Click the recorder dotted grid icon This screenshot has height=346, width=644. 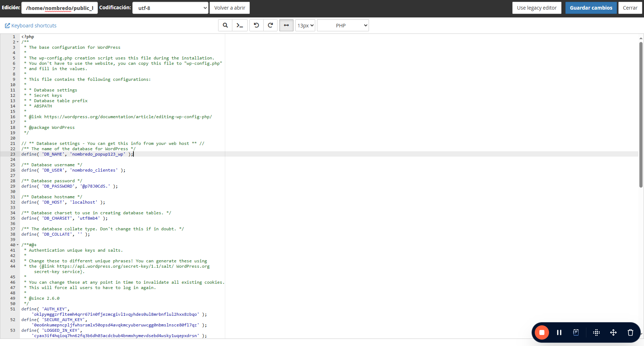tap(596, 332)
